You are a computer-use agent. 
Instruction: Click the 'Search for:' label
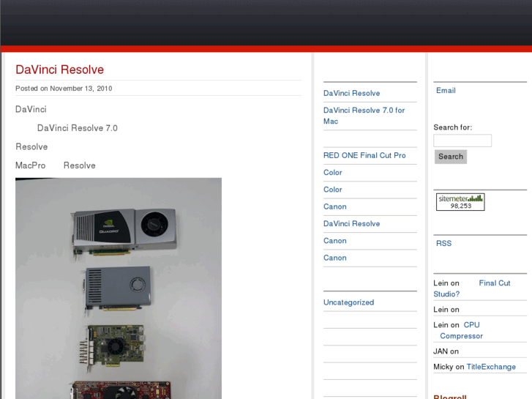(x=453, y=127)
